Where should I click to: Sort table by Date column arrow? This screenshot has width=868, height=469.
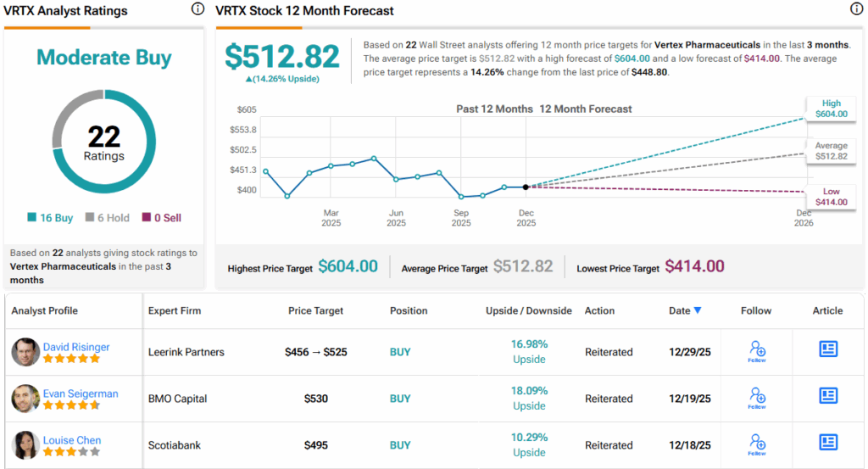coord(698,310)
